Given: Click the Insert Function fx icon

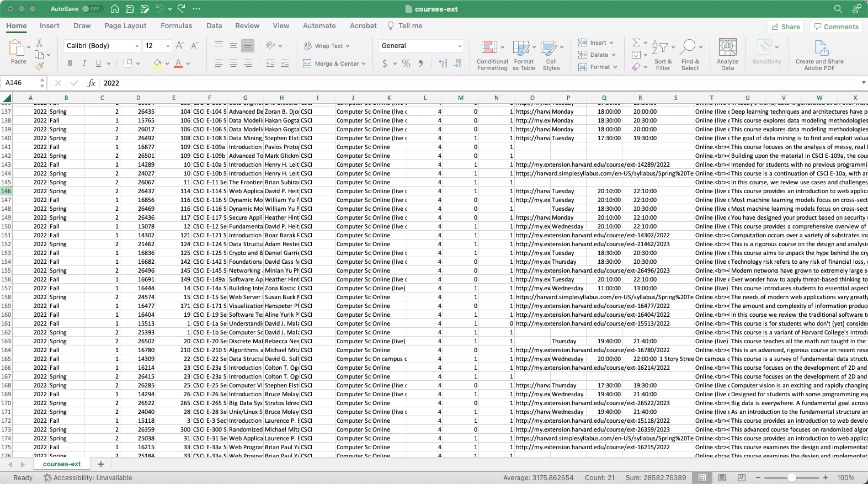Looking at the screenshot, I should coord(92,83).
